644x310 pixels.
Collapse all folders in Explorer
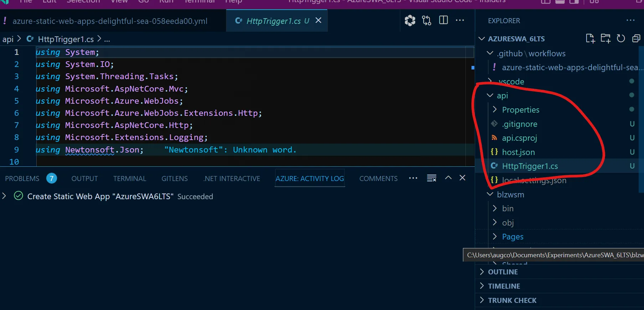click(x=636, y=38)
